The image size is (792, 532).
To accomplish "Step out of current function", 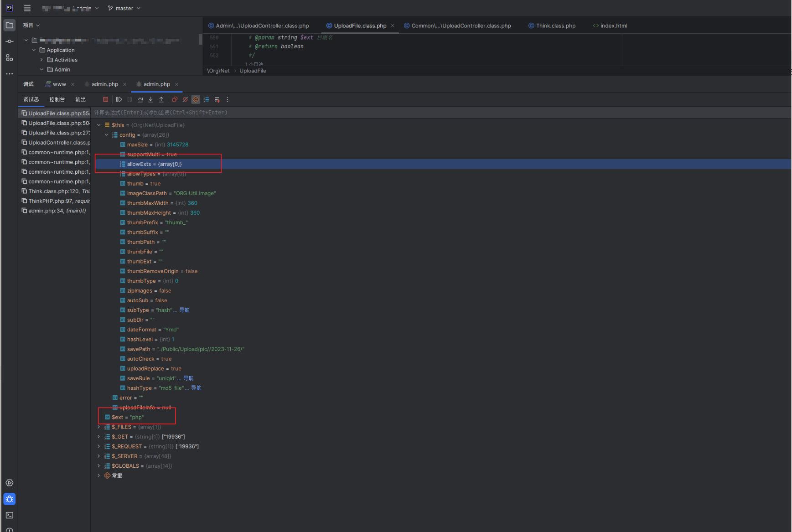I will point(161,99).
